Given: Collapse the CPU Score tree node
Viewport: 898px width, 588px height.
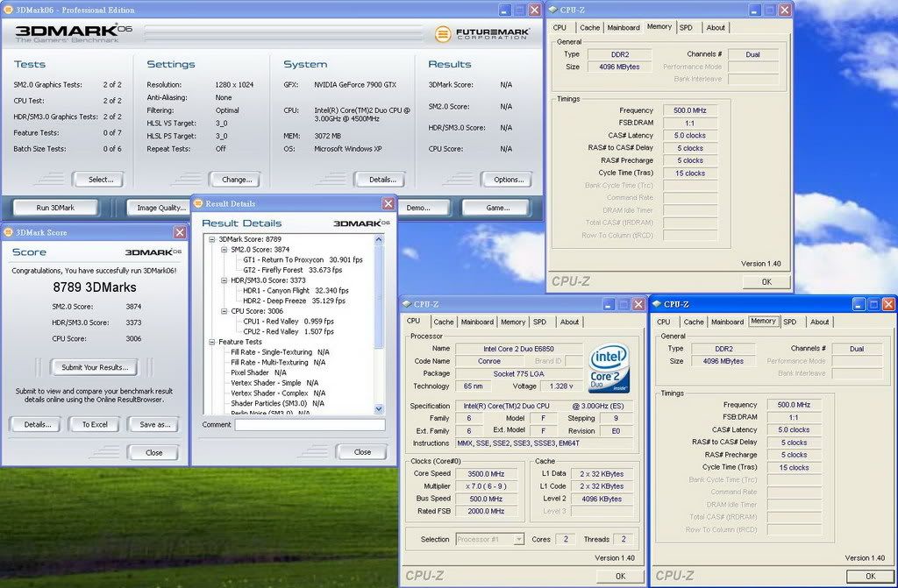Looking at the screenshot, I should click(x=224, y=311).
